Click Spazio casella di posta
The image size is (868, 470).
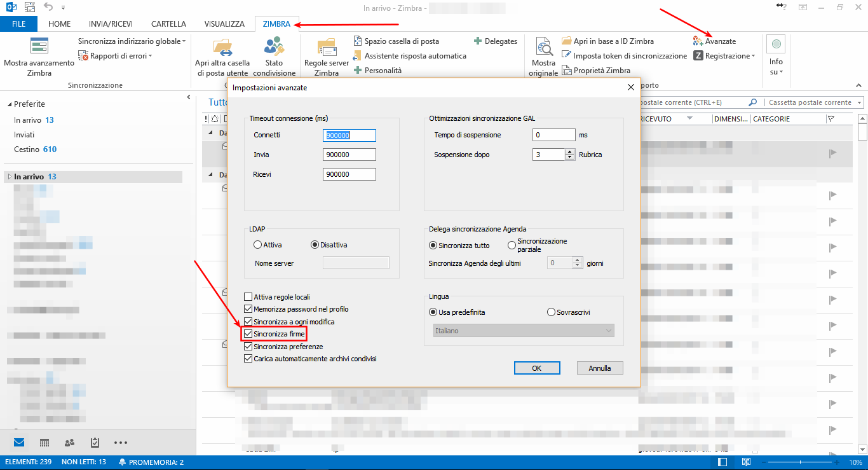click(x=397, y=41)
